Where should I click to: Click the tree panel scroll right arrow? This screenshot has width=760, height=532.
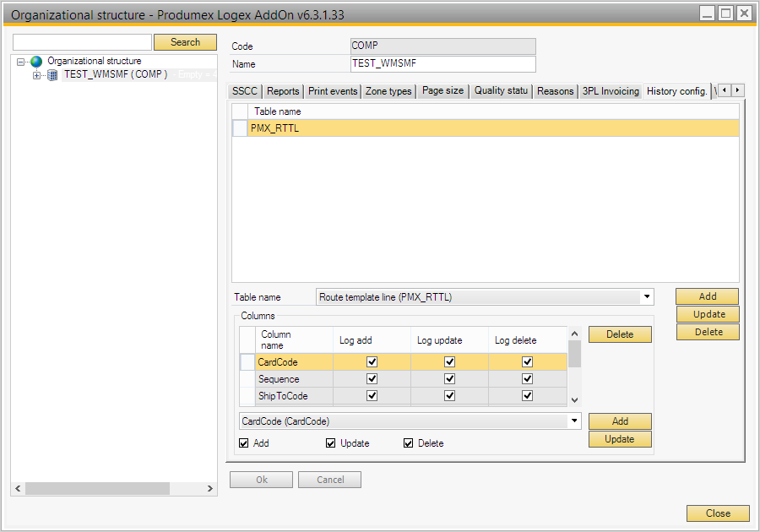pos(210,489)
